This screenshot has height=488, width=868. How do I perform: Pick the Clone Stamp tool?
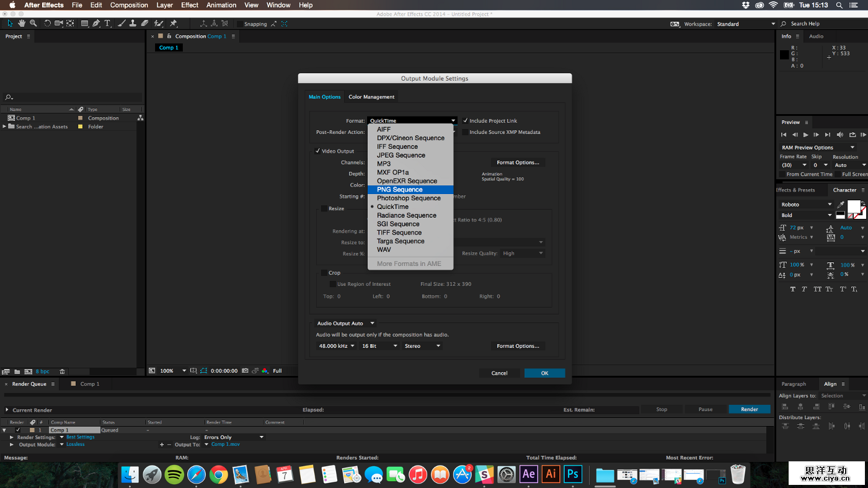coord(132,24)
